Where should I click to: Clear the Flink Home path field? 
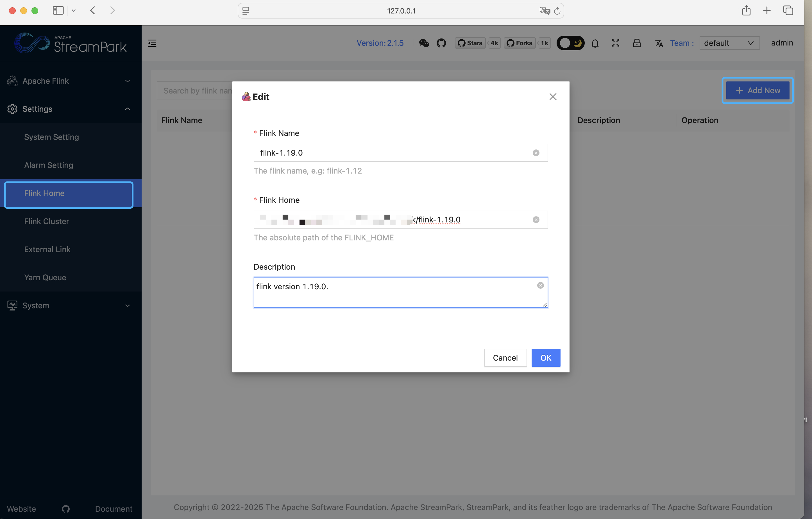(536, 220)
